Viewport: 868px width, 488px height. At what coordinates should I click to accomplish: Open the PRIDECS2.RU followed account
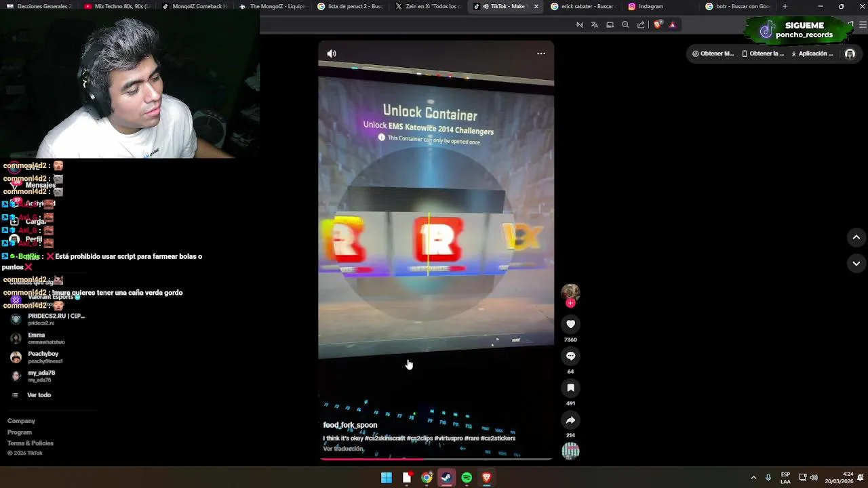coord(47,319)
